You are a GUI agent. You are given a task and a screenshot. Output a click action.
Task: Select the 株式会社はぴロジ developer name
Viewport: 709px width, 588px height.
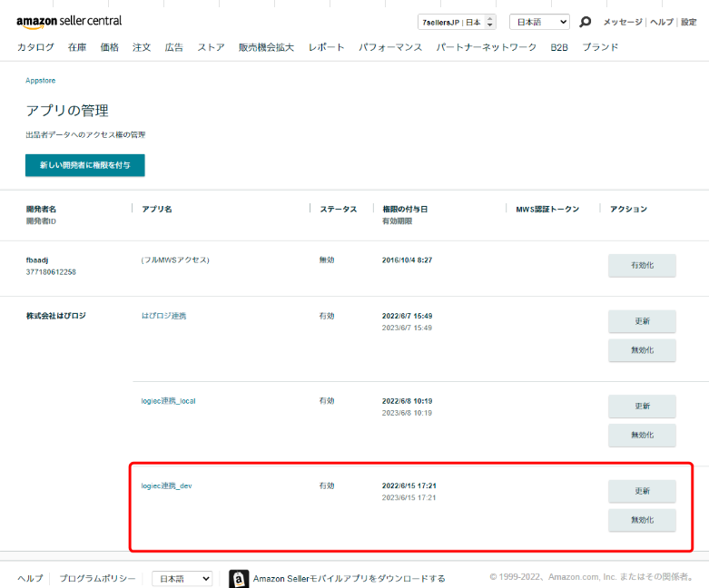click(56, 316)
